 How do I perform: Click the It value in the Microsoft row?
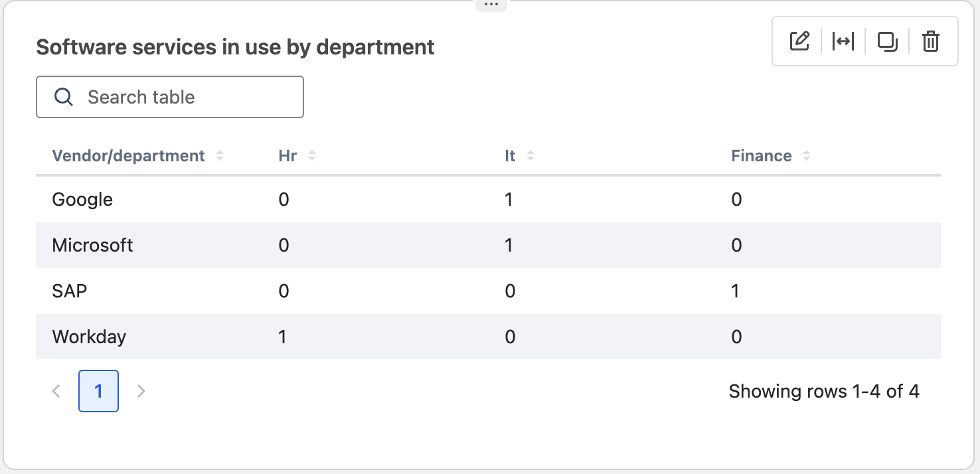509,246
